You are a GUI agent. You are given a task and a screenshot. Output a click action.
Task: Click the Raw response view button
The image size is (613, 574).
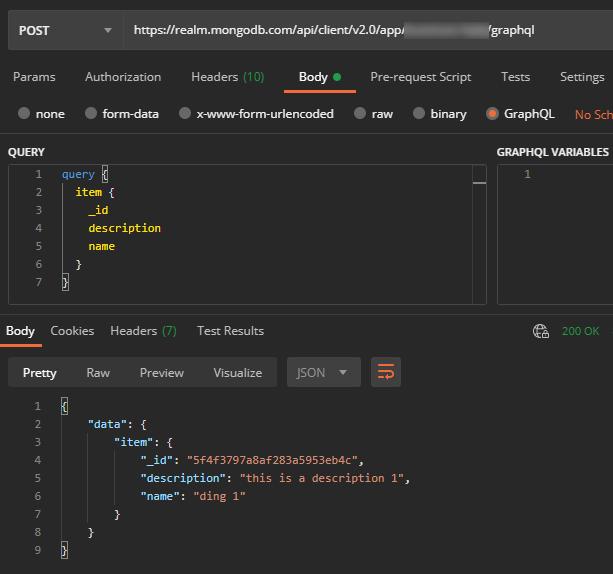(98, 373)
